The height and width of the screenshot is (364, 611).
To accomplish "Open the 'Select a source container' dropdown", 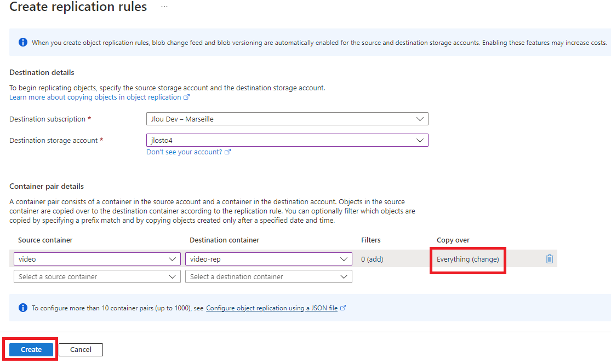I will coord(97,276).
